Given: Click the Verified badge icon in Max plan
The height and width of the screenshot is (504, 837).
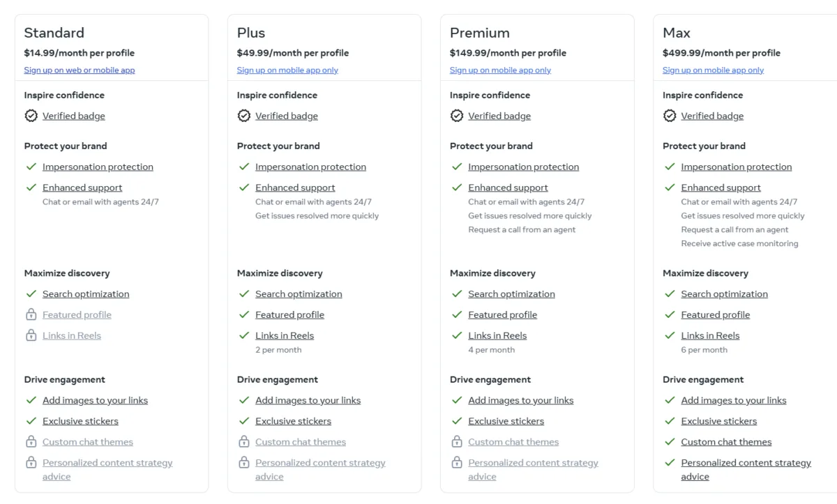Looking at the screenshot, I should [670, 116].
